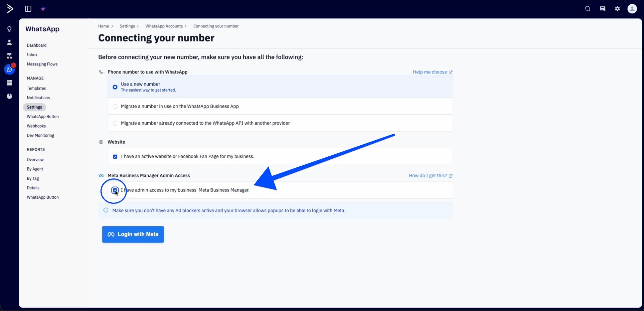
Task: Click the info icon in the Ad blockers notice
Action: (x=106, y=210)
